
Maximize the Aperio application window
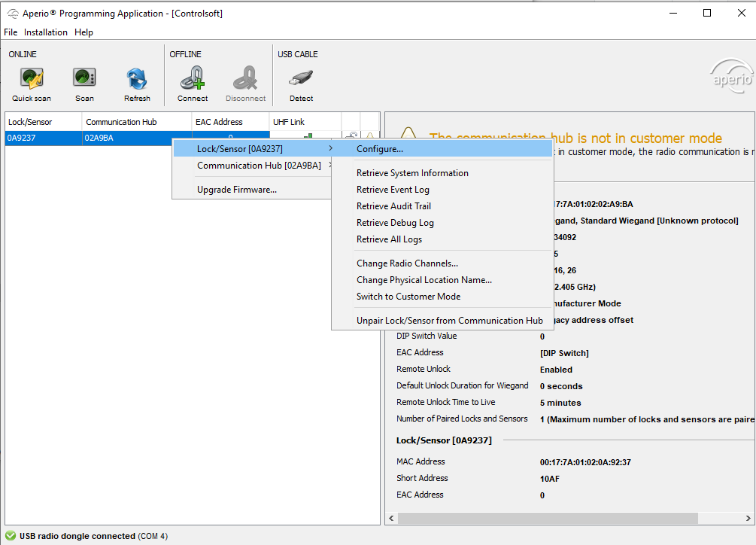pos(707,13)
